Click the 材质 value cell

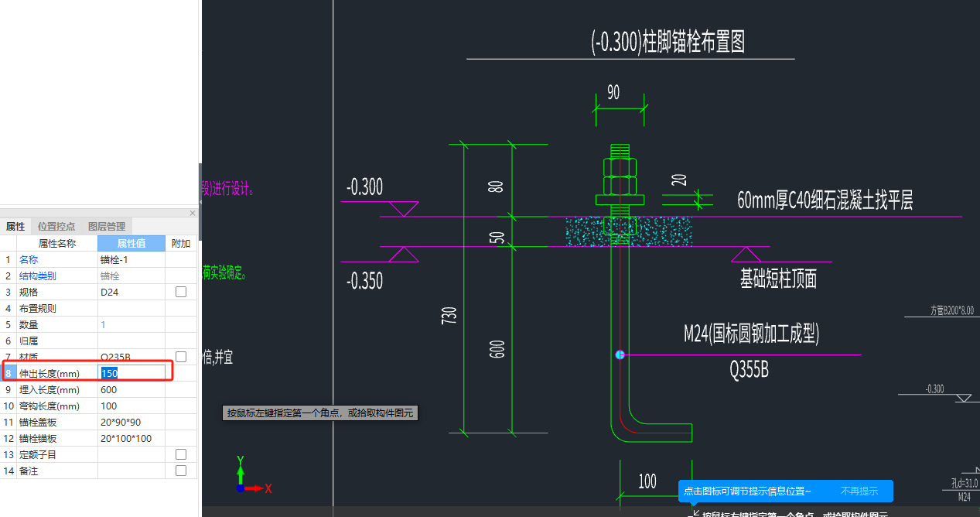click(131, 357)
